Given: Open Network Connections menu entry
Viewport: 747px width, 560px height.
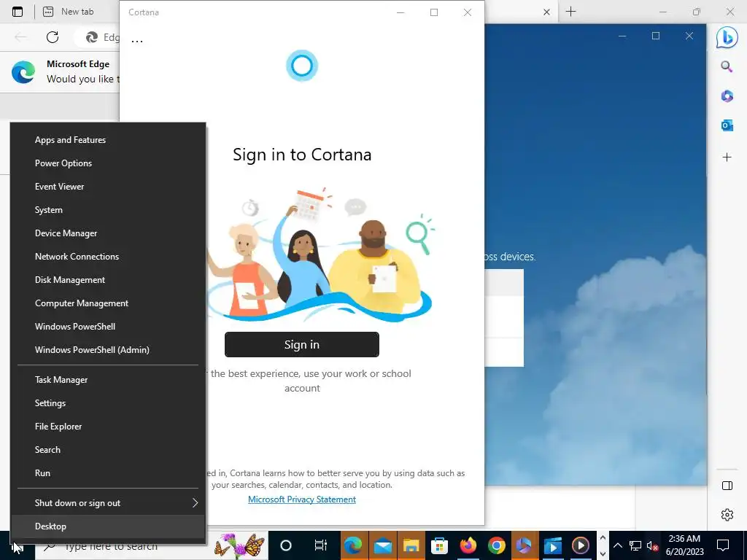Looking at the screenshot, I should point(109,257).
